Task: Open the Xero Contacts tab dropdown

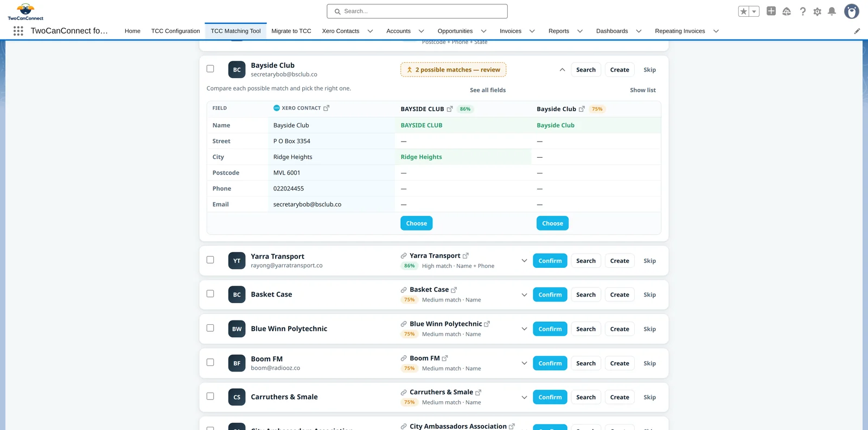Action: click(x=371, y=31)
